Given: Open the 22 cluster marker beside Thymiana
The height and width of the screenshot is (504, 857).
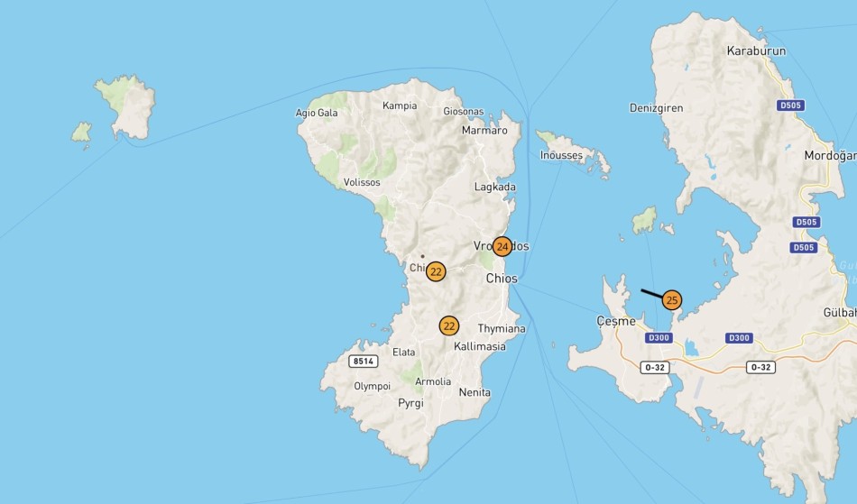Looking at the screenshot, I should [449, 325].
